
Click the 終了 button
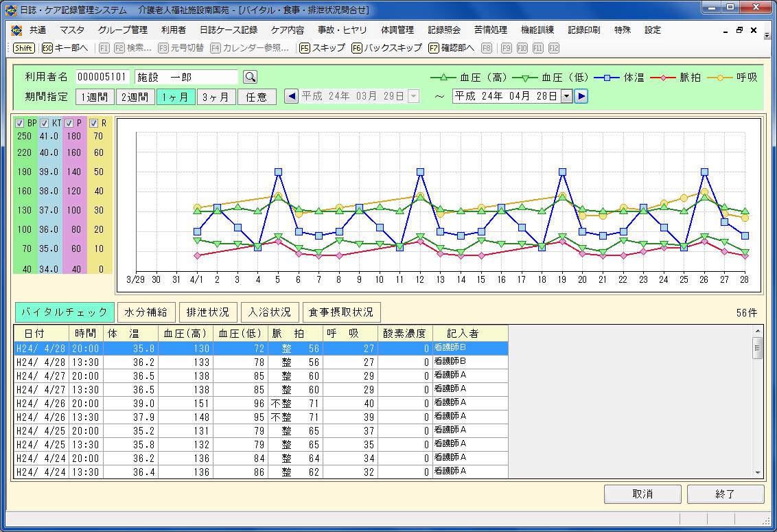(x=725, y=494)
